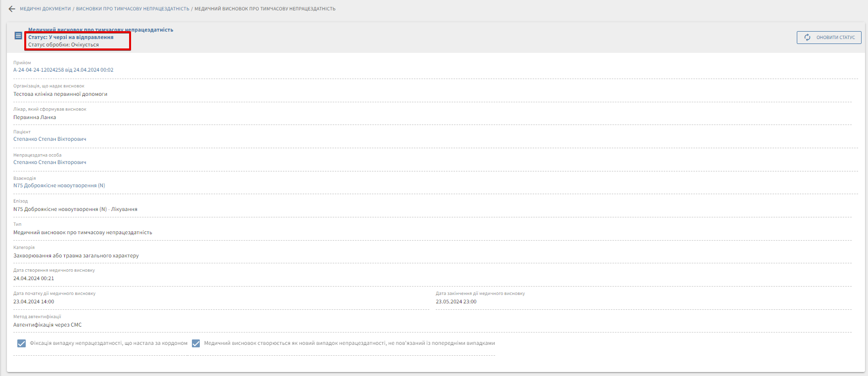This screenshot has height=376, width=868.
Task: Click the category value Захворювання або травма
Action: (76, 256)
